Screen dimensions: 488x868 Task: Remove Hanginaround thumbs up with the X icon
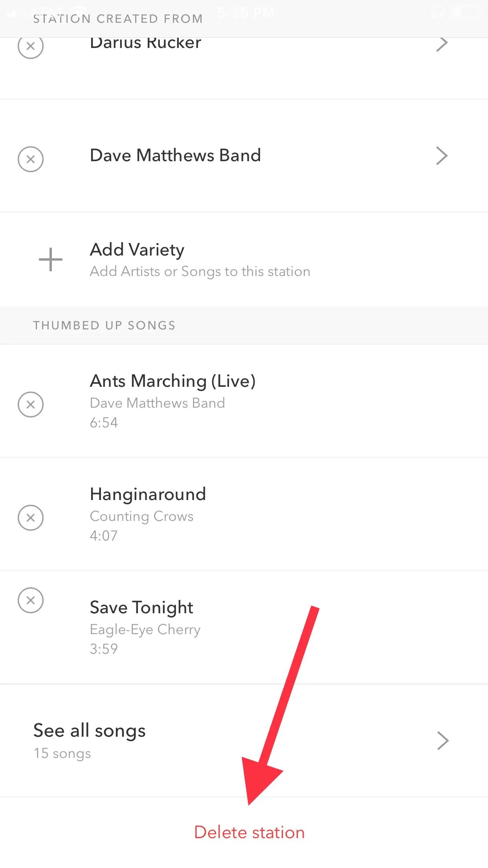click(31, 518)
